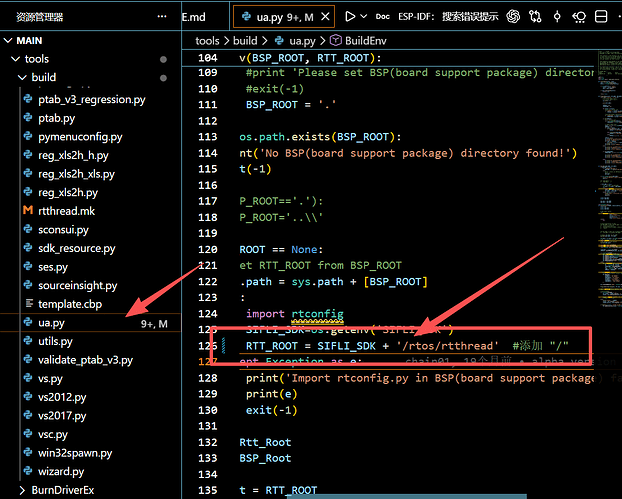Open utils.py file
Image resolution: width=622 pixels, height=499 pixels.
point(55,342)
